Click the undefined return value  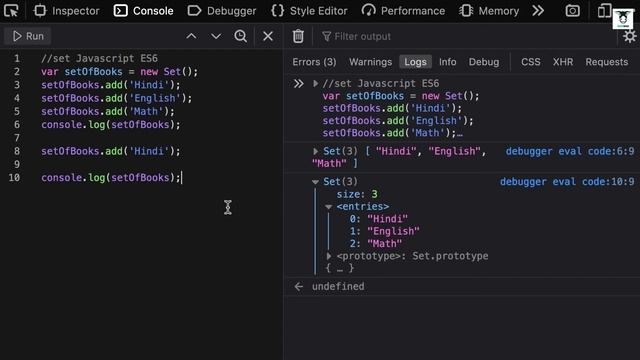click(338, 287)
